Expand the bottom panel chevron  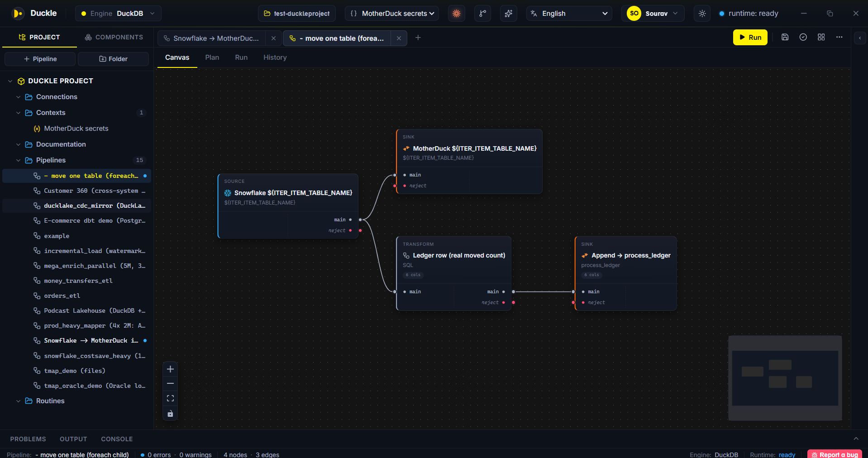(856, 439)
